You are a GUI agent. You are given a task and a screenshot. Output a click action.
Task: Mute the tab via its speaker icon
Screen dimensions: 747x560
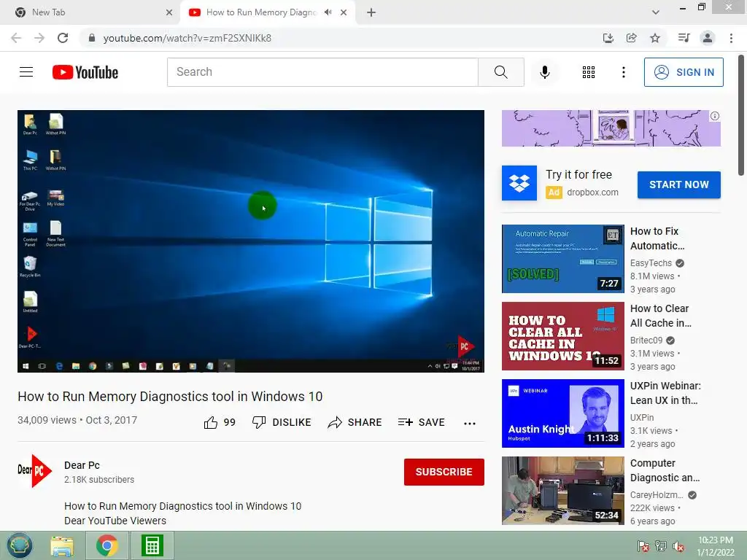(328, 12)
